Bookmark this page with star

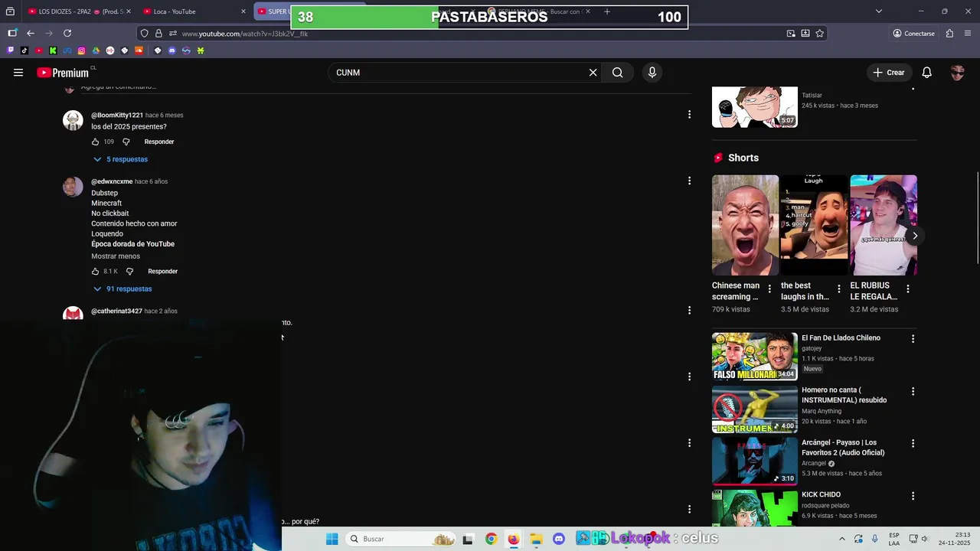coord(819,34)
